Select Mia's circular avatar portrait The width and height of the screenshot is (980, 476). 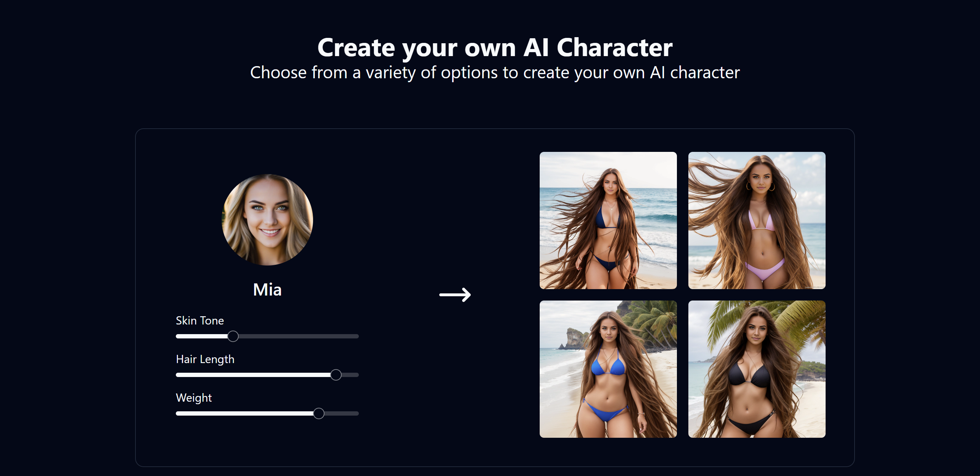click(x=267, y=219)
